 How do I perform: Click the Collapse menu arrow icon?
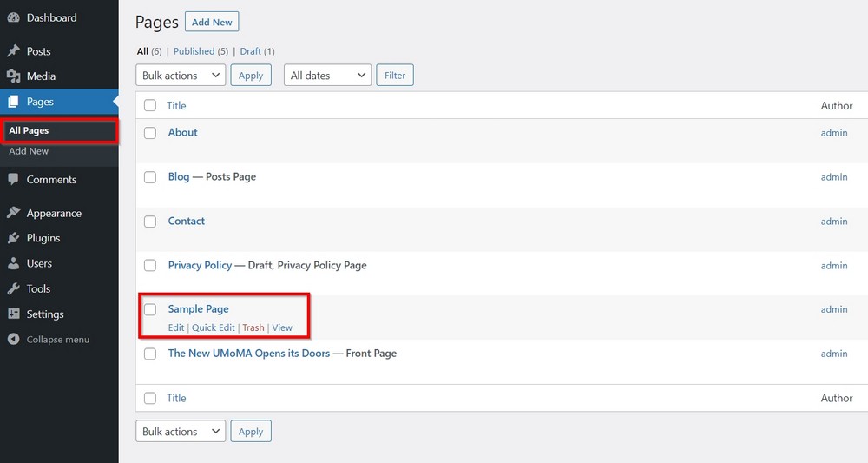[x=13, y=339]
